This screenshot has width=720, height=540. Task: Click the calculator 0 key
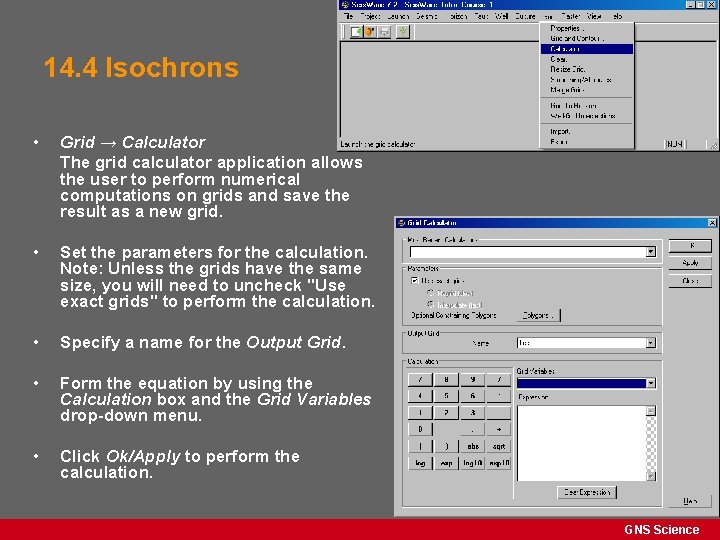[x=420, y=429]
